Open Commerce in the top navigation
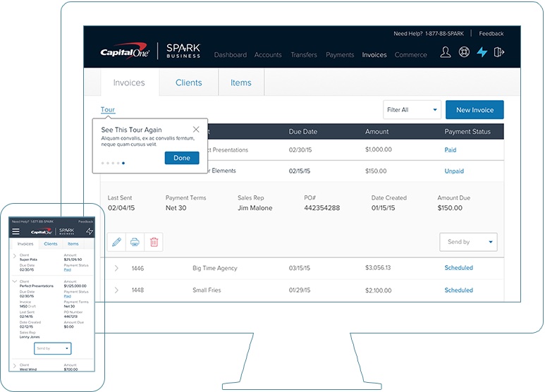The width and height of the screenshot is (545, 392). 410,55
